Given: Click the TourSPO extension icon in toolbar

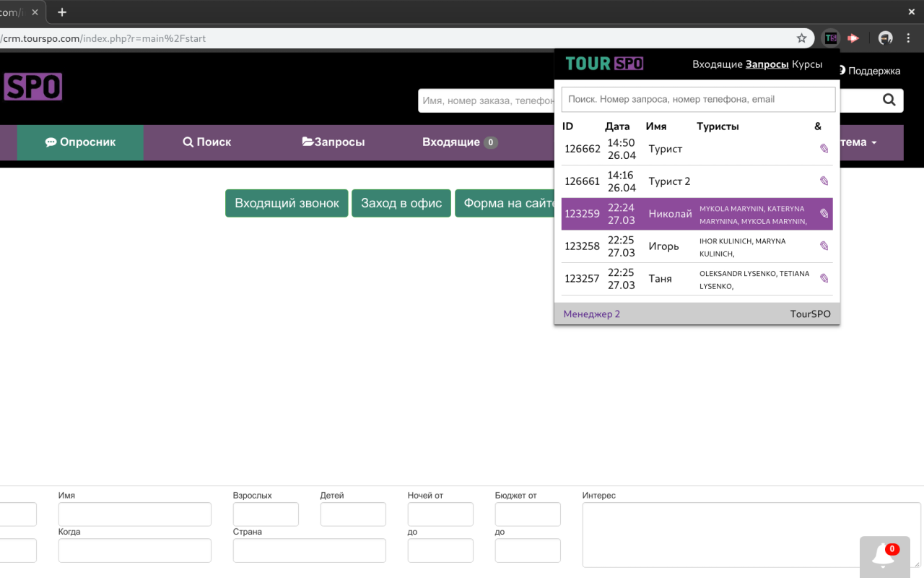Looking at the screenshot, I should [831, 38].
